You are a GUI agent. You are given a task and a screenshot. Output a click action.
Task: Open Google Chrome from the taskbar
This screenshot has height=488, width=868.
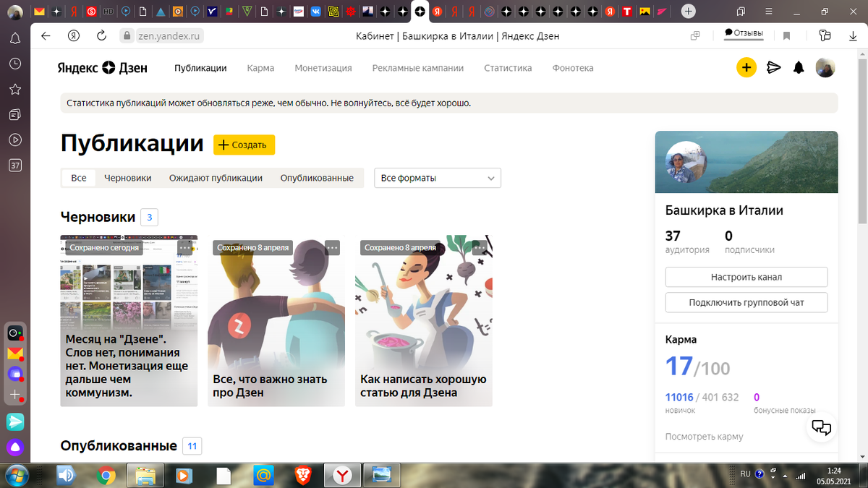pos(106,475)
